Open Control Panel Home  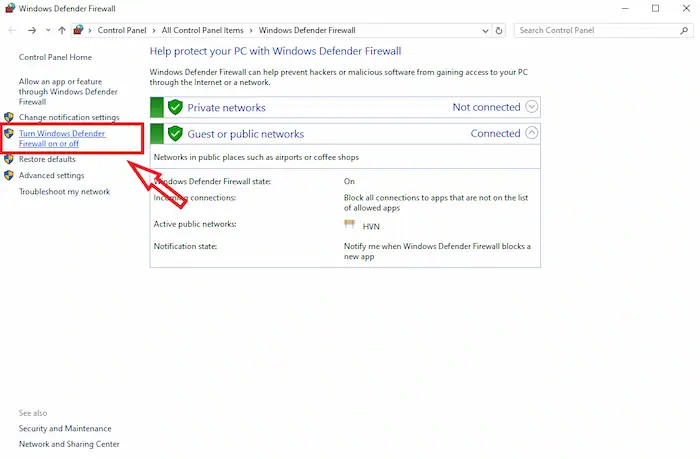(x=55, y=57)
